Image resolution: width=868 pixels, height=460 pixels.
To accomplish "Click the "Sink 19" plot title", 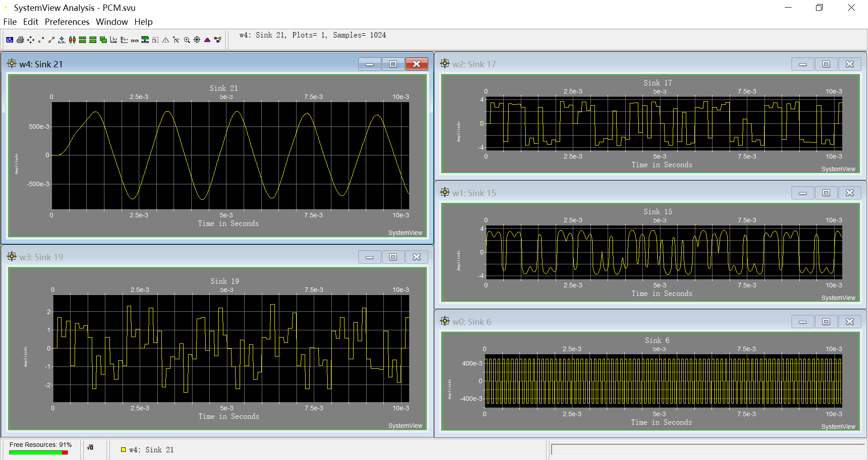I will (x=225, y=281).
